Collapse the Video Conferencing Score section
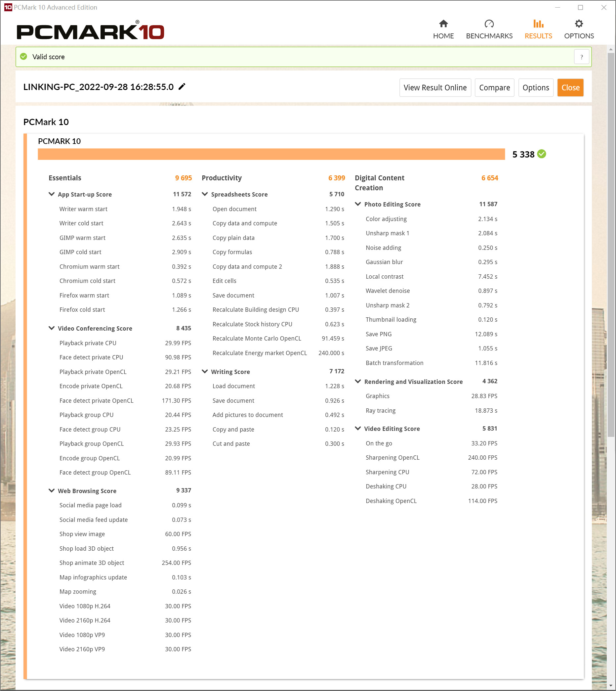Viewport: 616px width, 691px height. pos(52,328)
